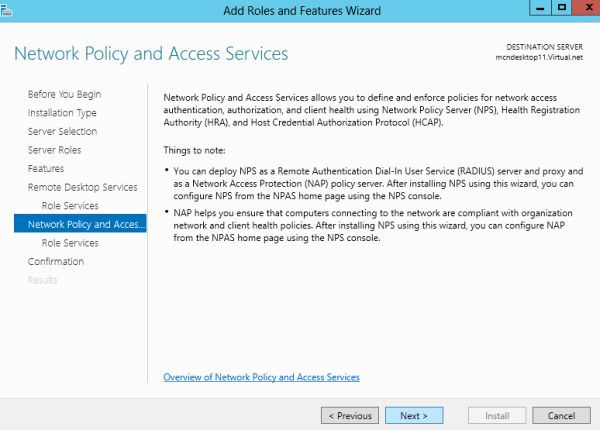Open the Features step in sidebar
This screenshot has width=600, height=430.
[x=46, y=169]
